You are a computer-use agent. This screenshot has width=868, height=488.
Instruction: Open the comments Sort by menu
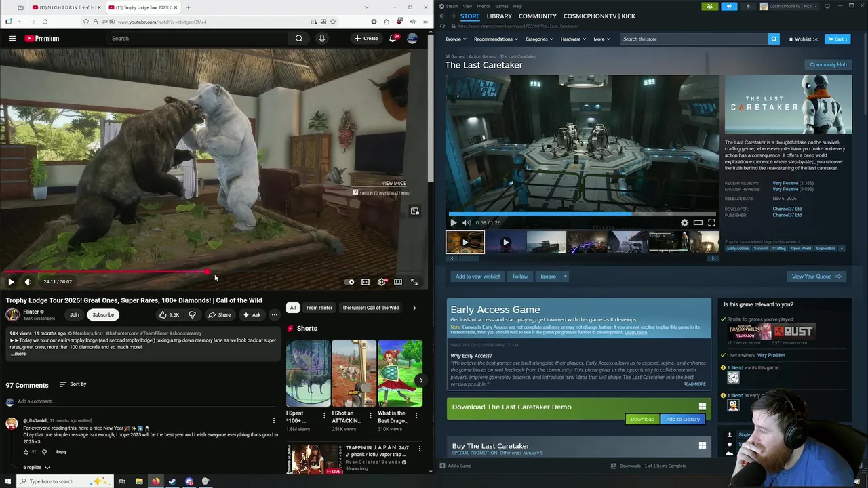pyautogui.click(x=73, y=384)
